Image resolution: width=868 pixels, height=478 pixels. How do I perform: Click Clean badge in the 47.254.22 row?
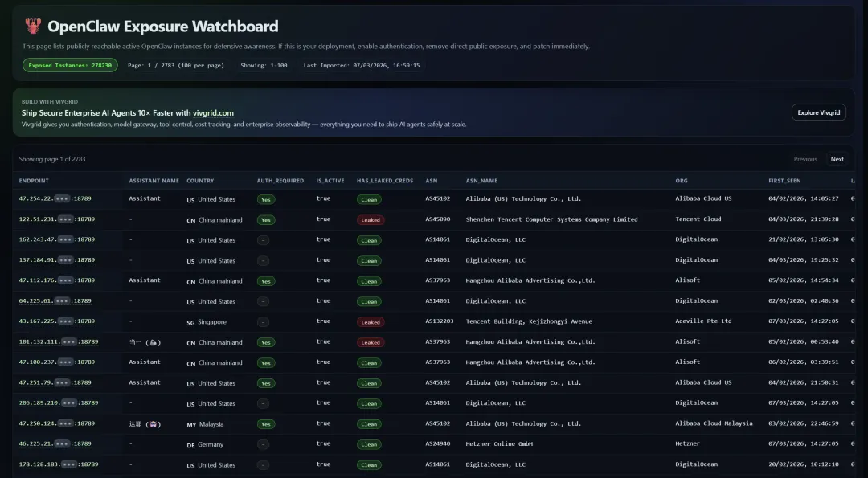coord(369,199)
